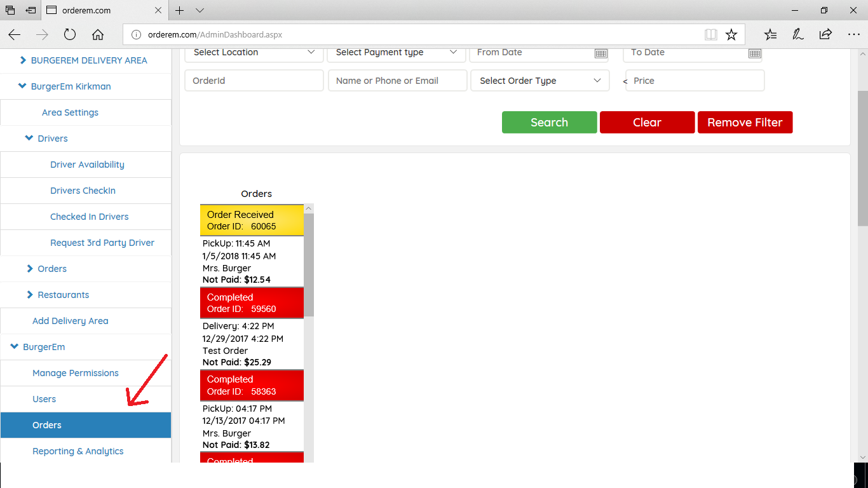Select Manage Permissions in sidebar
The height and width of the screenshot is (488, 868).
pos(76,373)
